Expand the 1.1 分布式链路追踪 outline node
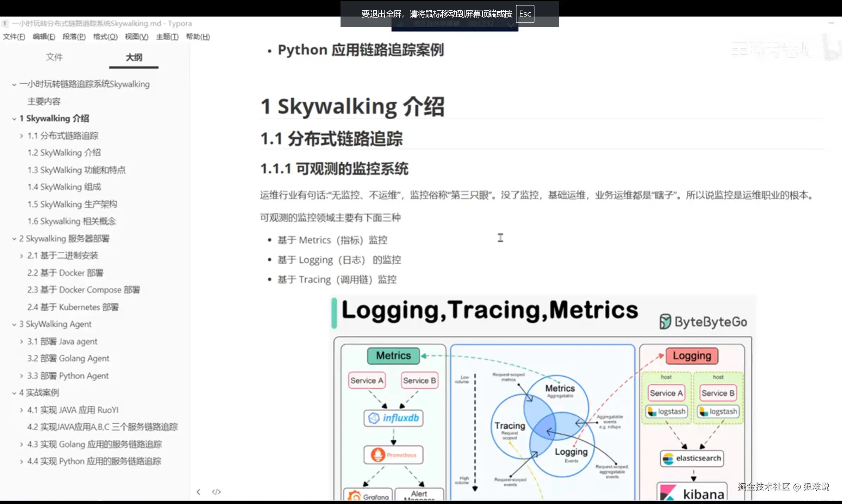842x504 pixels. [21, 136]
